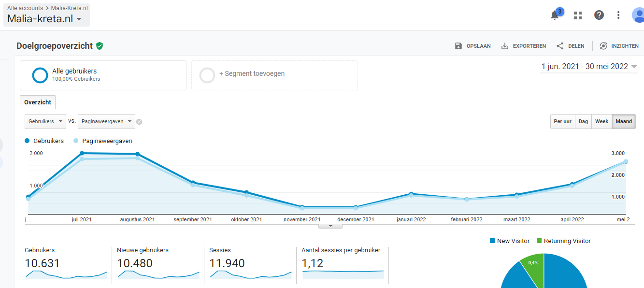Click the Paginaweergaven legend item
This screenshot has width=644, height=288.
point(103,141)
